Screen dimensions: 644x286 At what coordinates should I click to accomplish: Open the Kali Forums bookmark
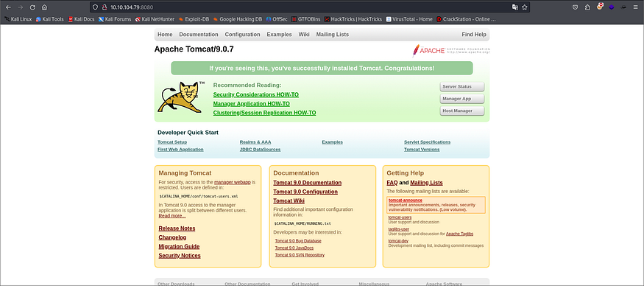coord(115,19)
